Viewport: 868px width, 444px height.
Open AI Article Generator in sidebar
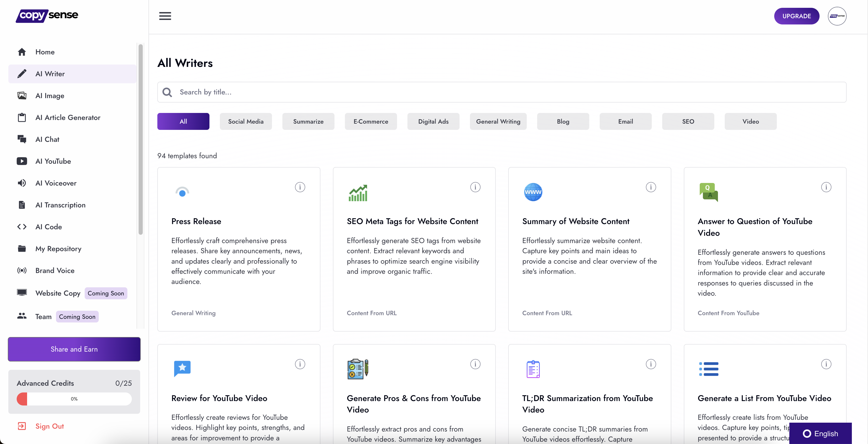pos(68,117)
